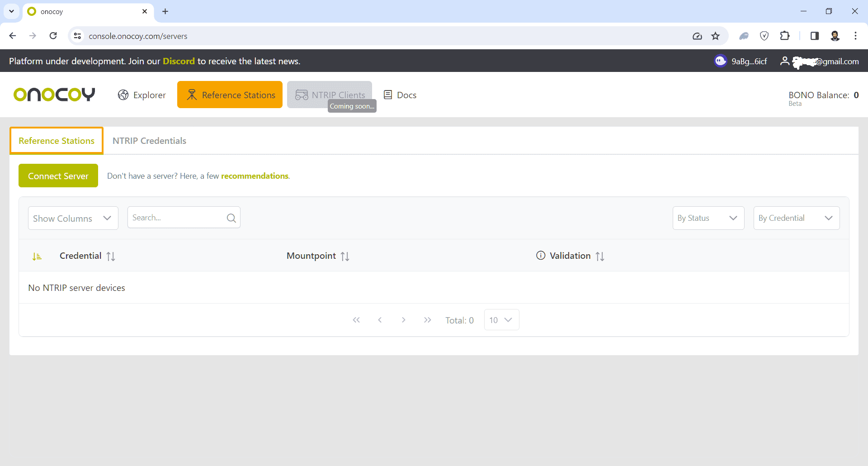Click the address bar URL
Image resolution: width=868 pixels, height=466 pixels.
point(138,36)
